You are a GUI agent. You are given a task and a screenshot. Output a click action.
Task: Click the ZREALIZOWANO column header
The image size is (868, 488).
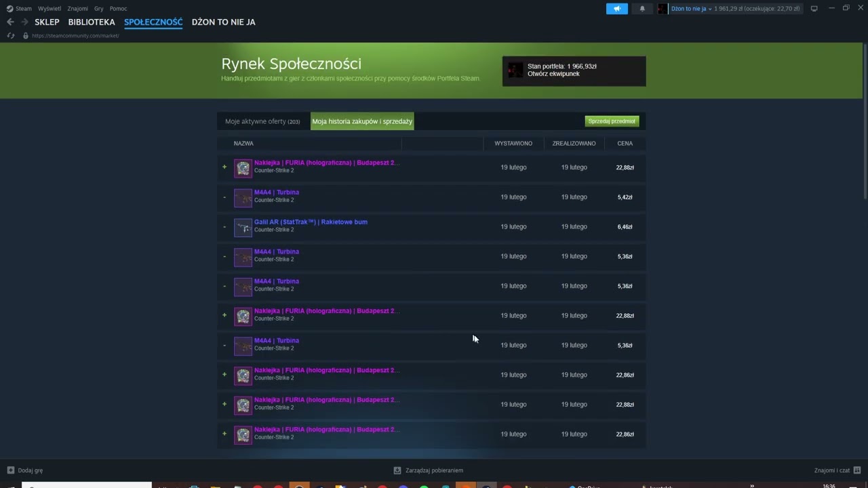574,144
